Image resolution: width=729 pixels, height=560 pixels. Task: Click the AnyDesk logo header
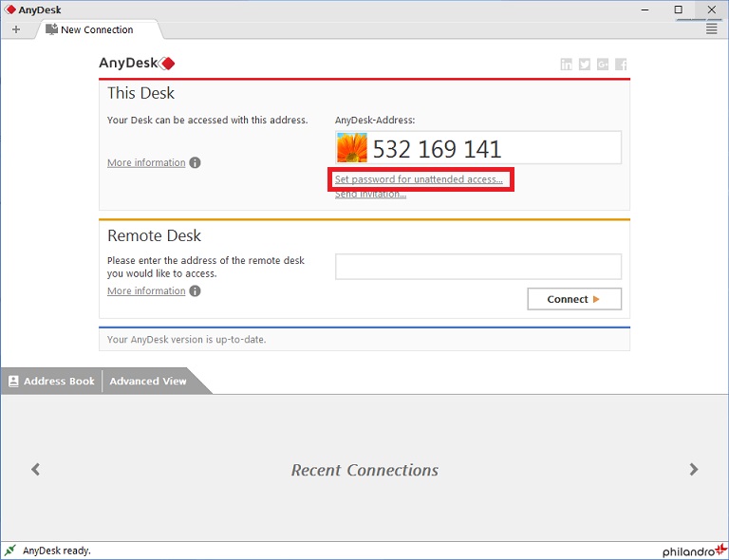[x=137, y=63]
